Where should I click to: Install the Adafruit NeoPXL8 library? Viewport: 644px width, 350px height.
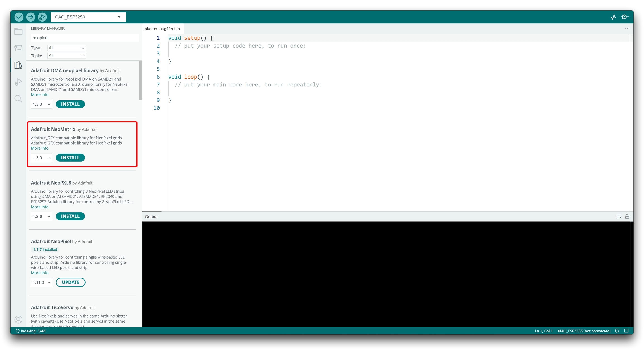(x=70, y=217)
